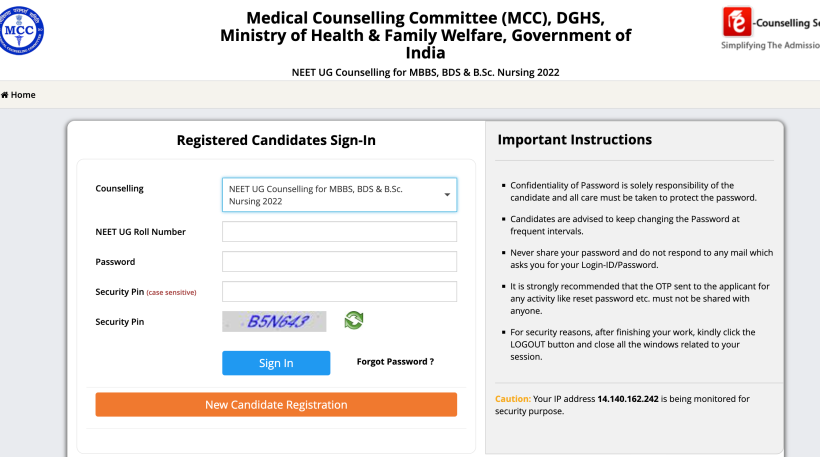820x457 pixels.
Task: Focus the Security Pin entry field
Action: point(339,292)
